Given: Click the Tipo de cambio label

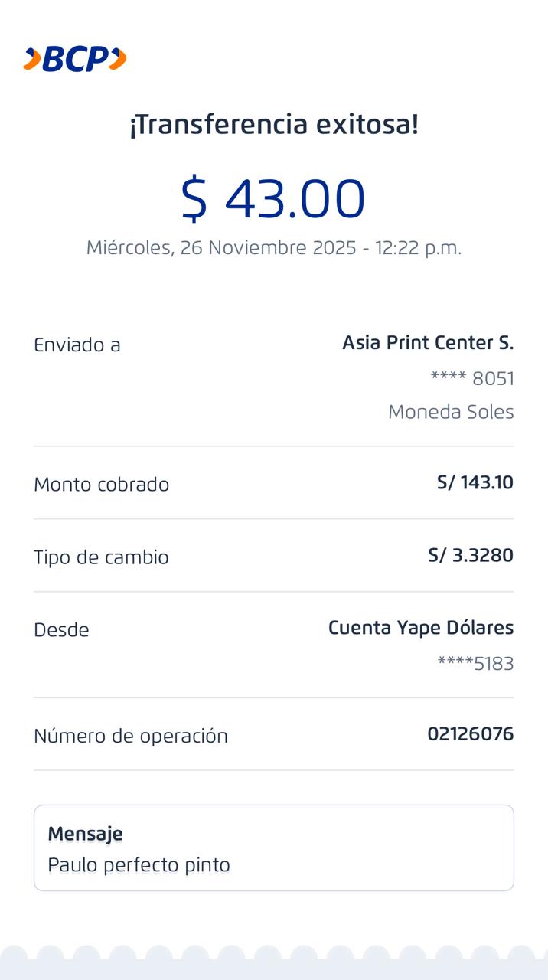Looking at the screenshot, I should (101, 557).
